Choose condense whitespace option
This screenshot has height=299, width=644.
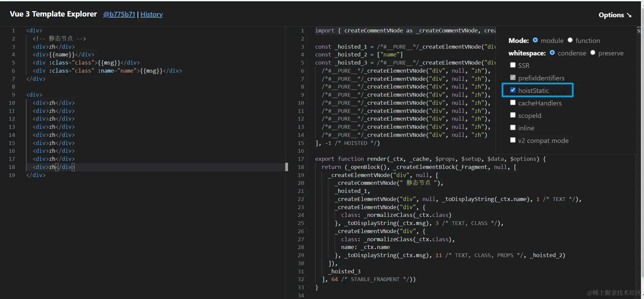[x=552, y=52]
